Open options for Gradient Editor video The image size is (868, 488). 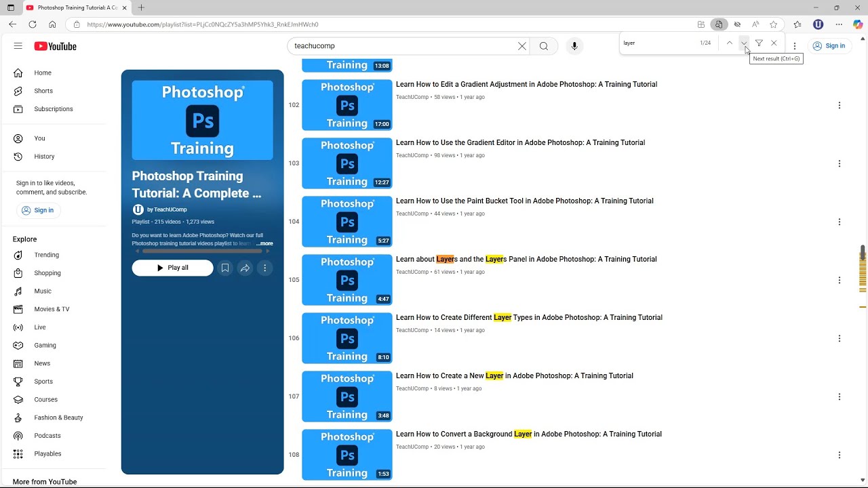(x=840, y=163)
